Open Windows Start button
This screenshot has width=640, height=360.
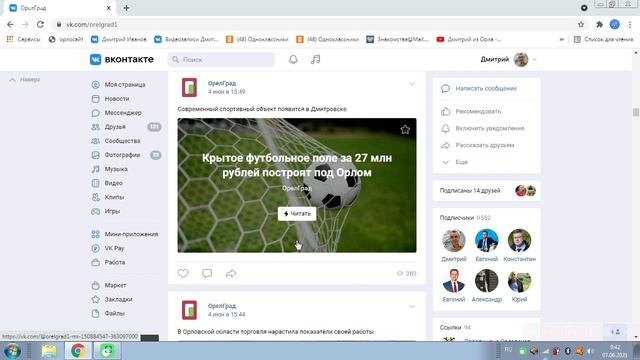(x=11, y=351)
